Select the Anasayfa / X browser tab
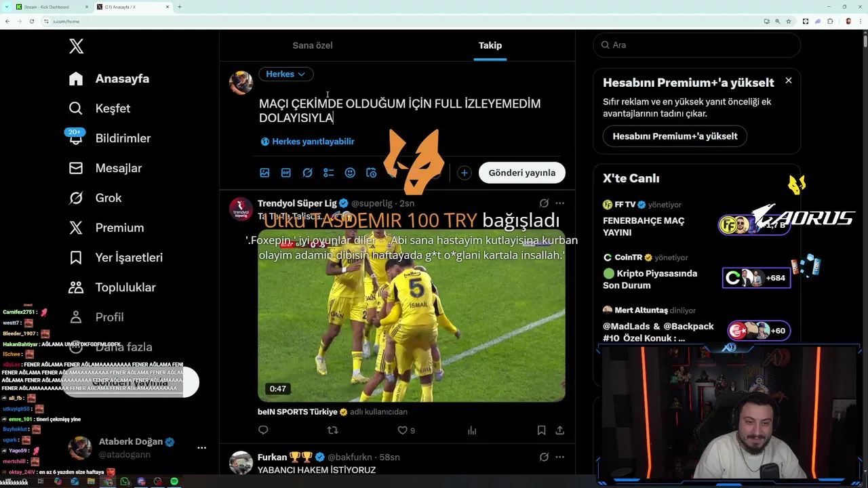The height and width of the screenshot is (488, 868). click(133, 7)
